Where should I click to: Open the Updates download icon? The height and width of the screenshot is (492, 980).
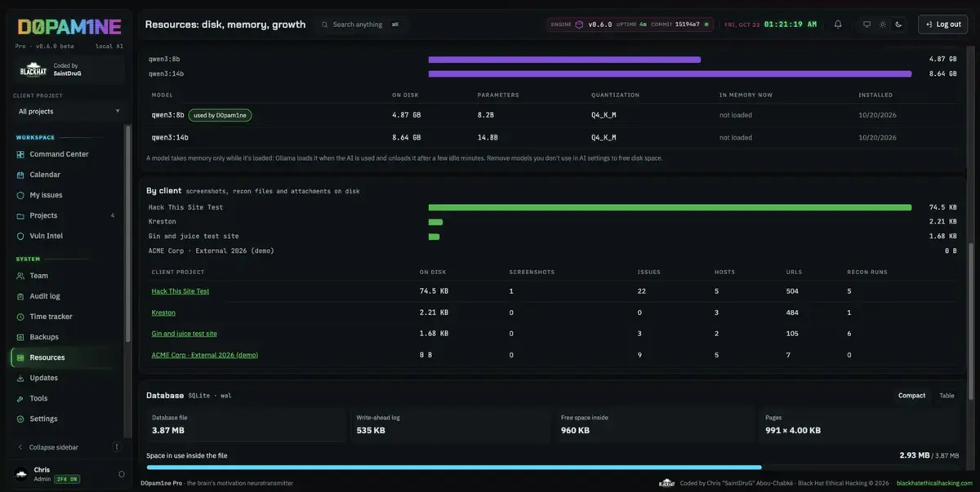pos(21,378)
